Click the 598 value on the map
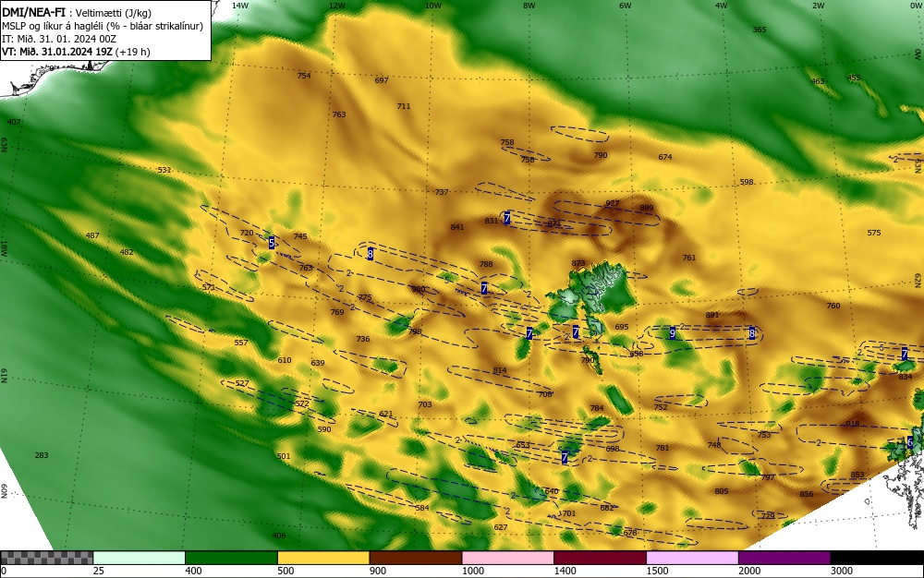The width and height of the screenshot is (924, 578). (747, 183)
